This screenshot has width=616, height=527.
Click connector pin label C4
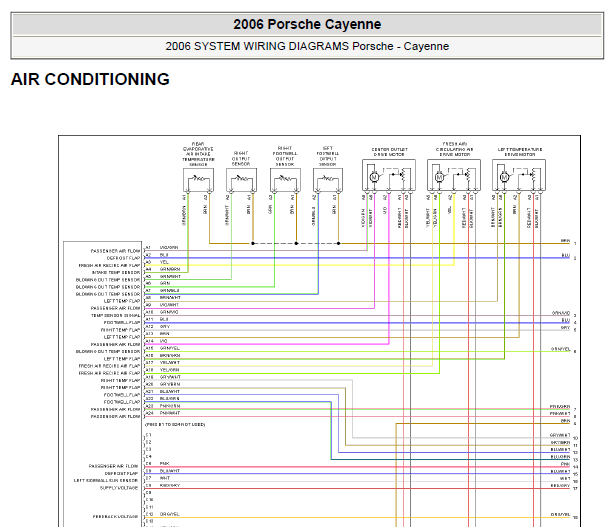pyautogui.click(x=149, y=457)
